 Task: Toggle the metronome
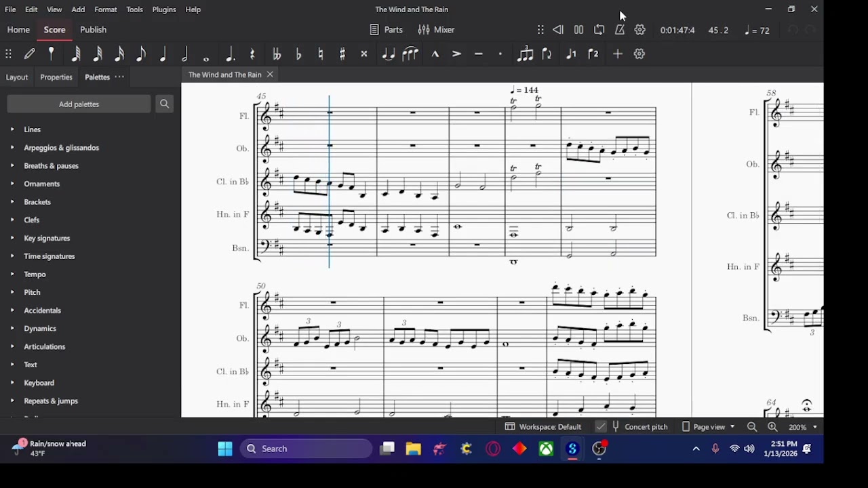(620, 30)
